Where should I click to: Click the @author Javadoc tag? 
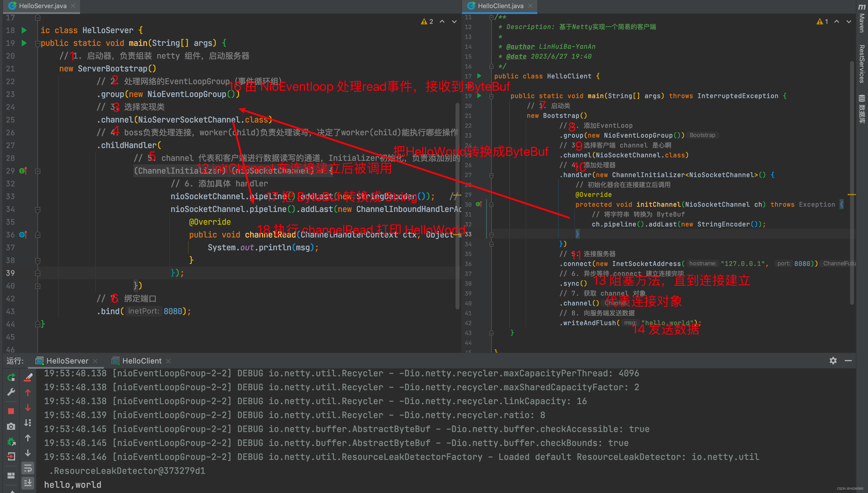pos(521,47)
